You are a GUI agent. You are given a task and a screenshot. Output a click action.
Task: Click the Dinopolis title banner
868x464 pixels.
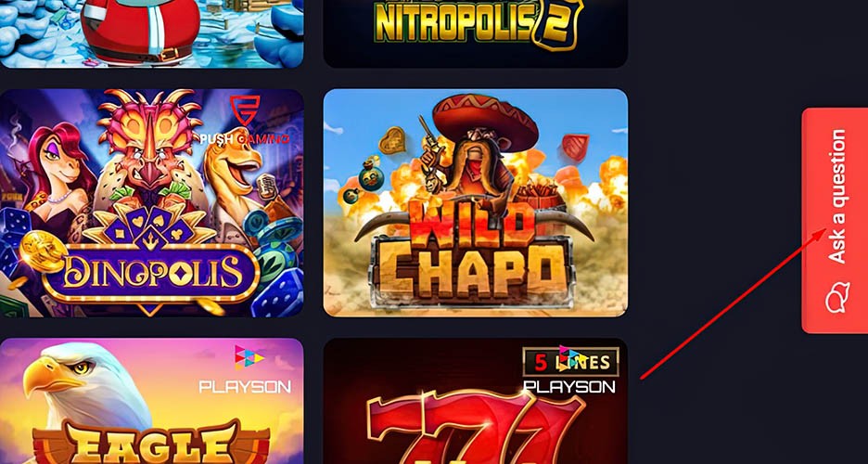coord(150,274)
